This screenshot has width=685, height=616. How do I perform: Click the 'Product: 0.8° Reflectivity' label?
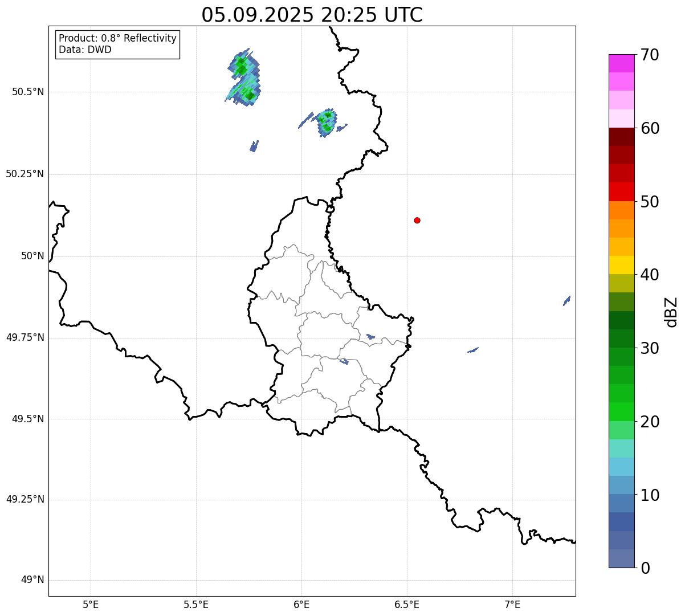point(118,38)
